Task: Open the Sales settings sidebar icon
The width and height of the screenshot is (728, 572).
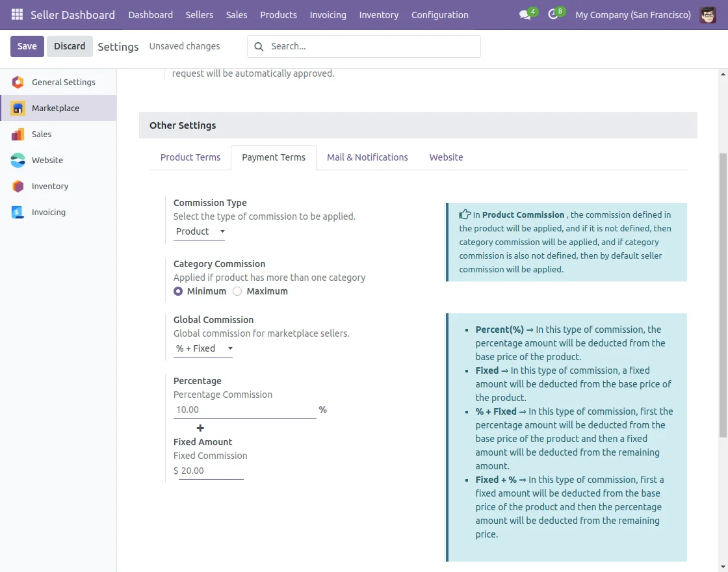Action: point(18,134)
